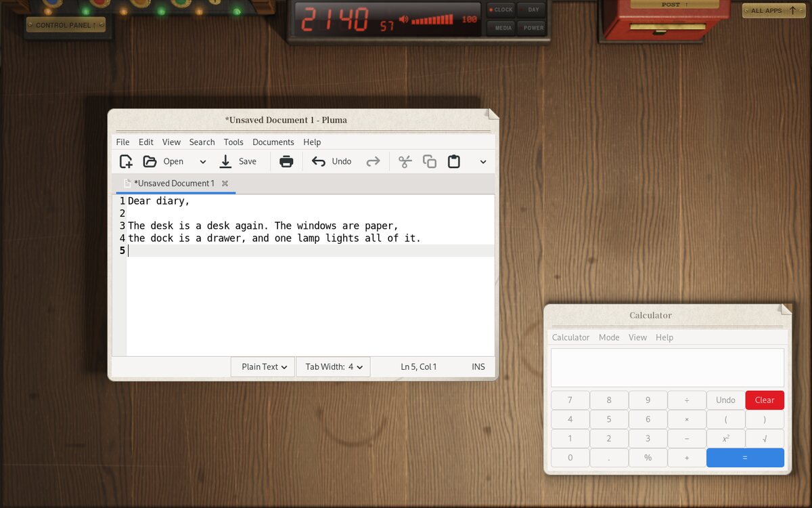Click the document icon on the tab
Image resolution: width=812 pixels, height=508 pixels.
[127, 184]
